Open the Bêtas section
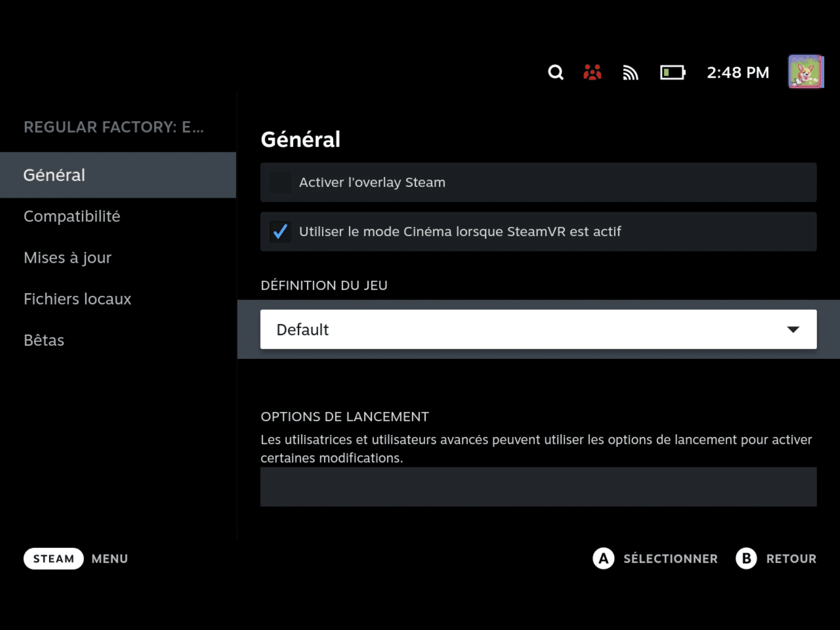 [x=44, y=340]
